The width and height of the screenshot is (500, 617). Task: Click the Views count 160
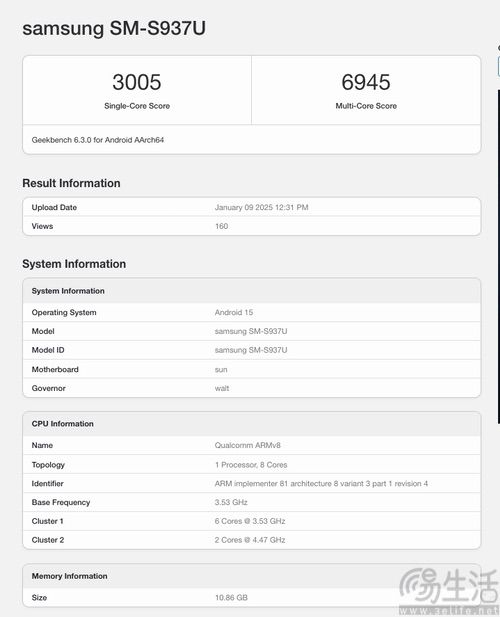point(221,226)
